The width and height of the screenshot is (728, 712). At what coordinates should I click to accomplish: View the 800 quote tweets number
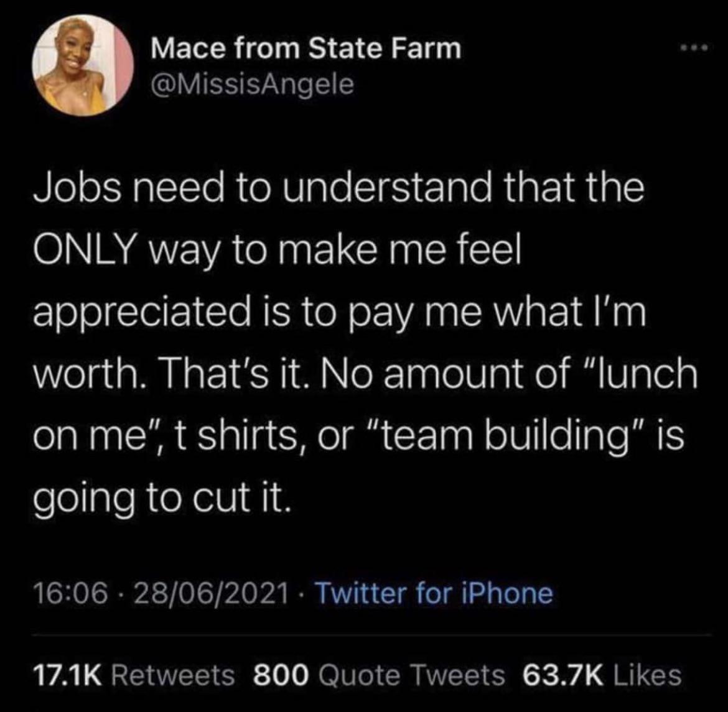coord(281,675)
